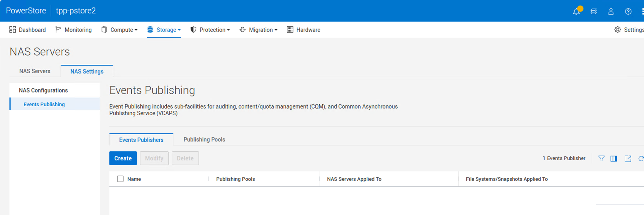The image size is (644, 215).
Task: Show the table column chooser icon
Action: click(x=614, y=158)
